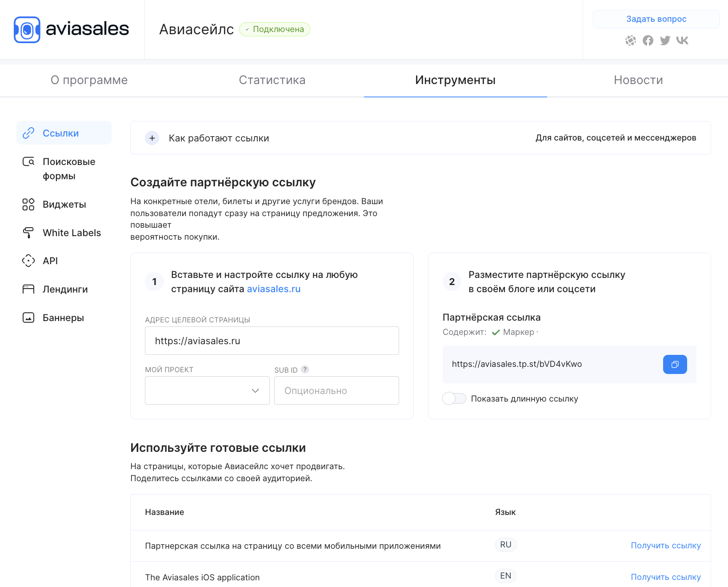Open Баннеры in sidebar
This screenshot has height=587, width=728.
(64, 318)
